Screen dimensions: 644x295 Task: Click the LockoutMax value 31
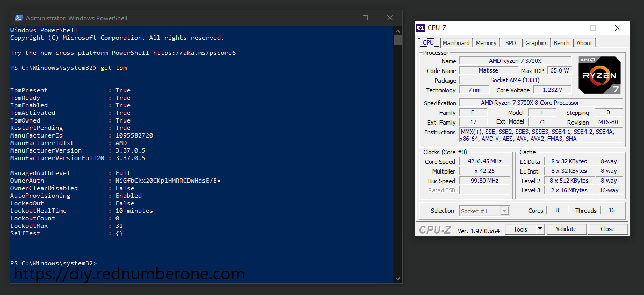click(119, 226)
